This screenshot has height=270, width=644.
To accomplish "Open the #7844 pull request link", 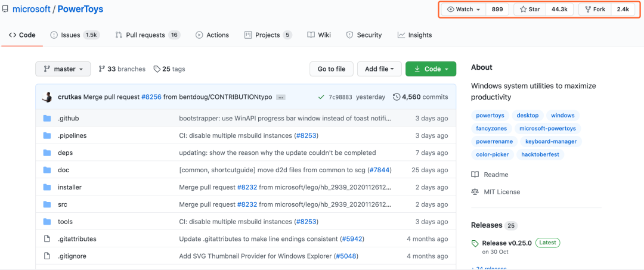I will (379, 170).
